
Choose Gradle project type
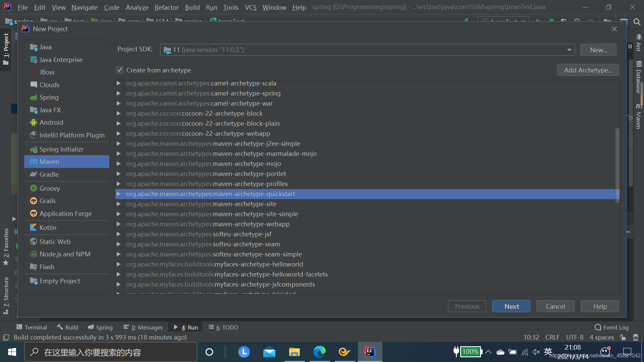(67, 174)
